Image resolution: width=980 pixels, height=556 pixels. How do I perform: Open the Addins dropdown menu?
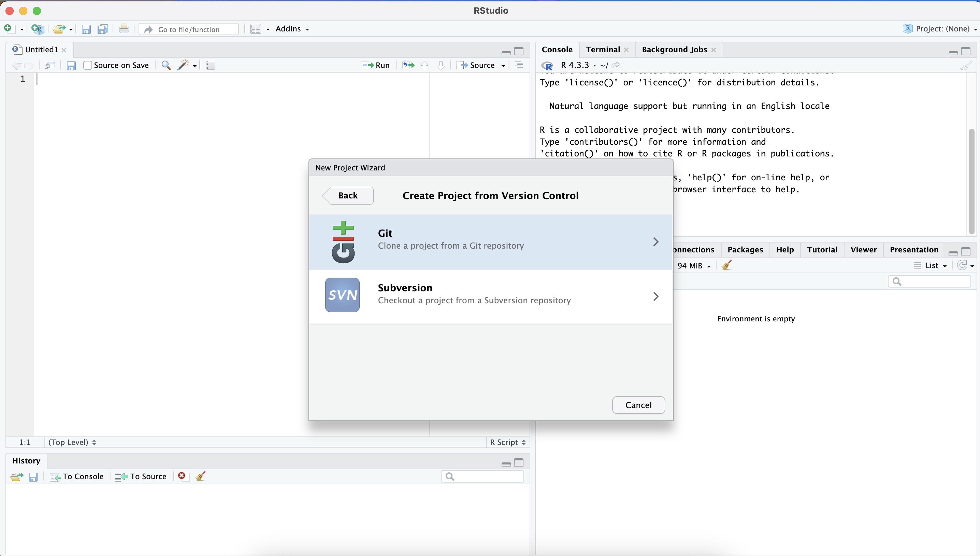tap(292, 29)
